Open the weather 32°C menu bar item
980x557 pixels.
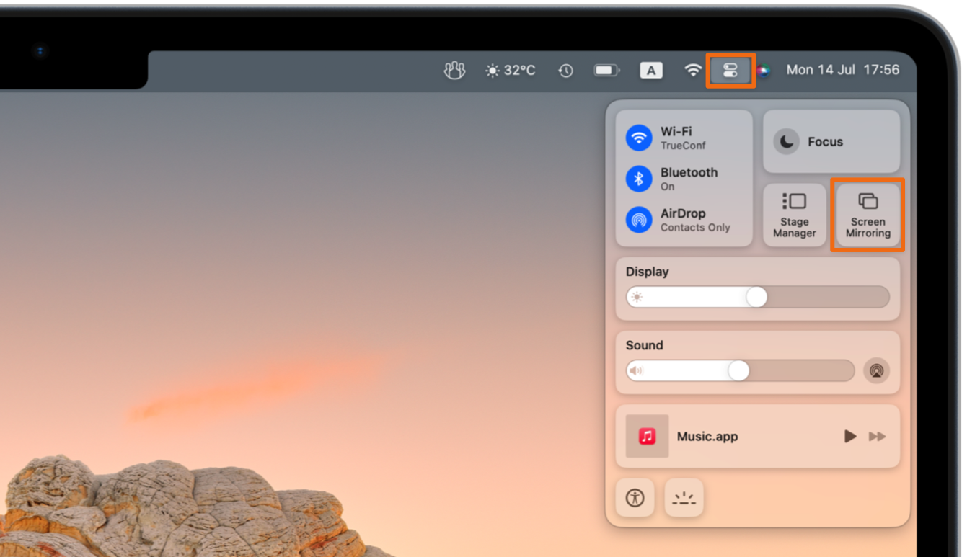click(511, 70)
